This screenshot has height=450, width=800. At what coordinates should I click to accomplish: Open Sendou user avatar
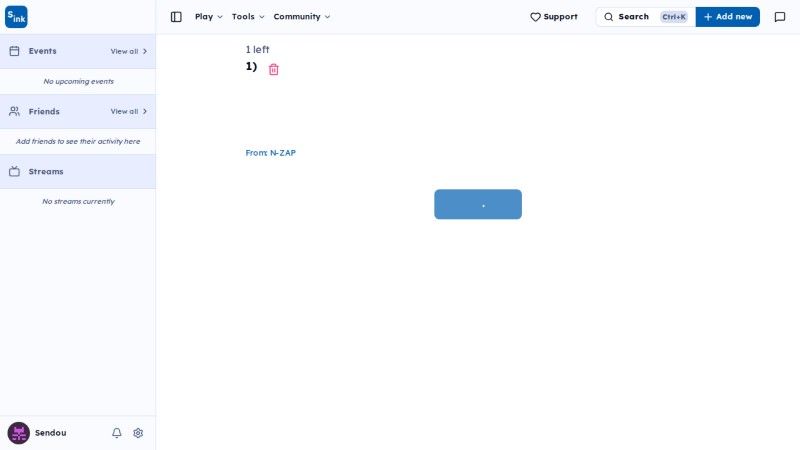(18, 433)
